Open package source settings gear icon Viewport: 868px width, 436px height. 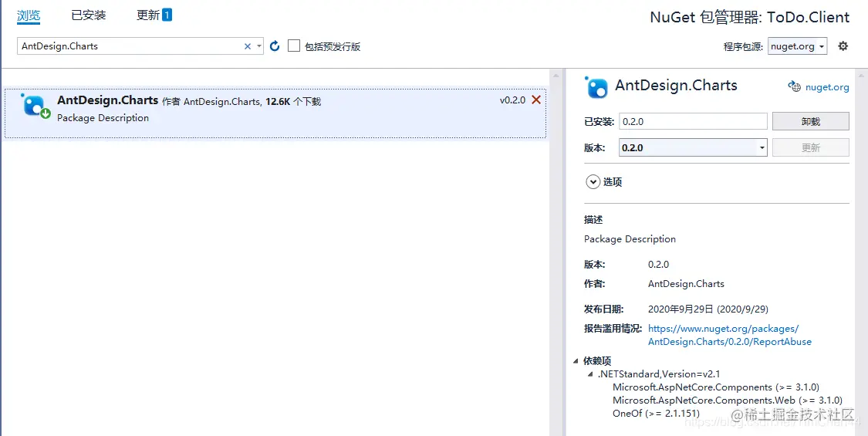tap(843, 46)
